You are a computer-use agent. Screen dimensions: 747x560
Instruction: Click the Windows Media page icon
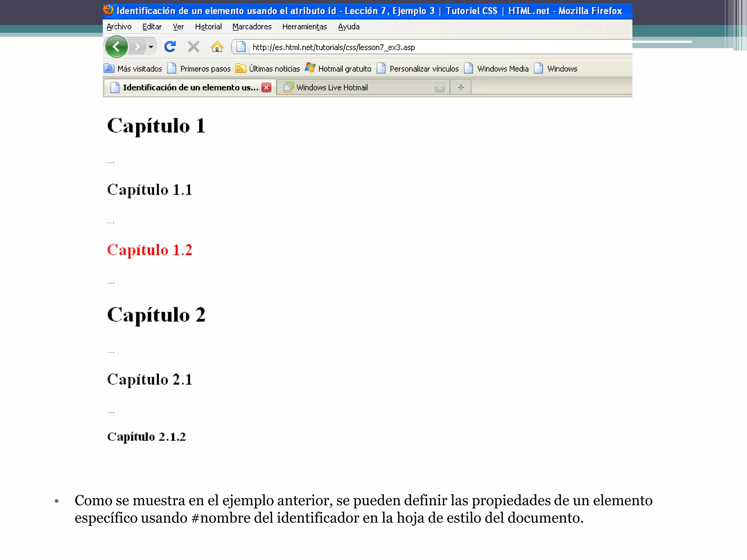(x=469, y=68)
